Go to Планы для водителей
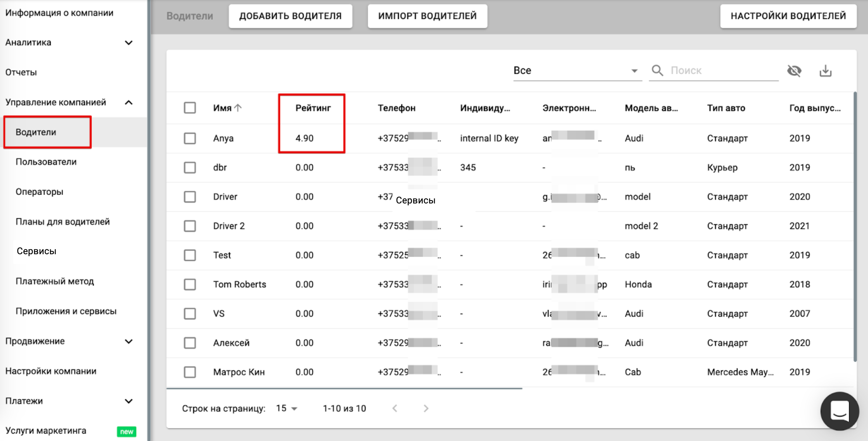 63,222
